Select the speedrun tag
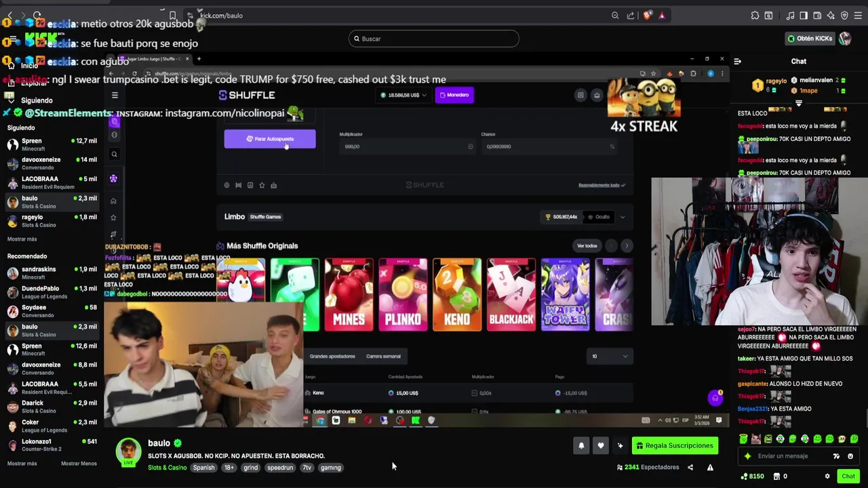Viewport: 868px width, 488px height. [280, 468]
